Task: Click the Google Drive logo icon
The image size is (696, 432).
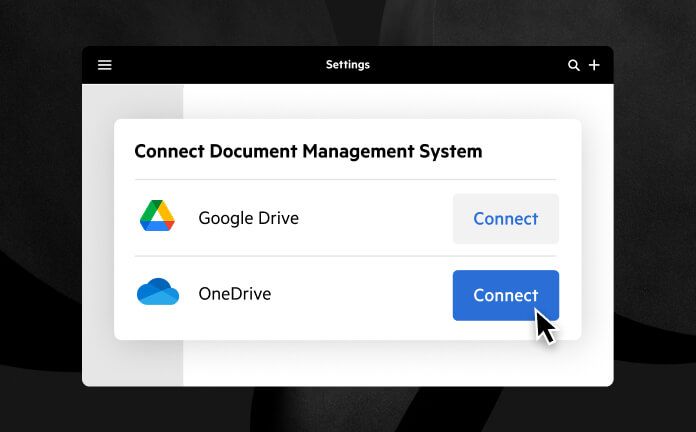Action: point(157,216)
